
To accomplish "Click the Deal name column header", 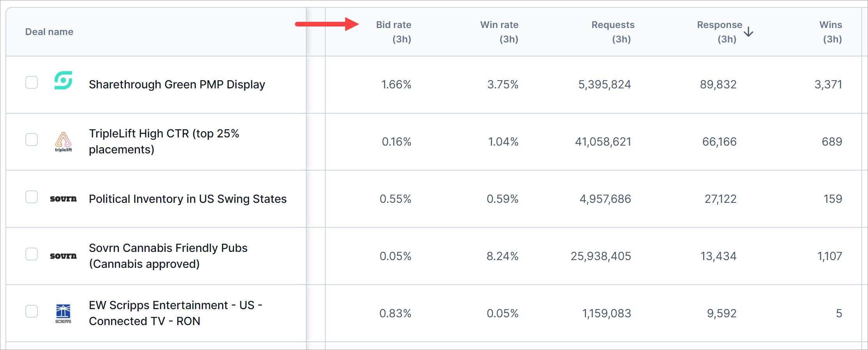I will pos(49,32).
